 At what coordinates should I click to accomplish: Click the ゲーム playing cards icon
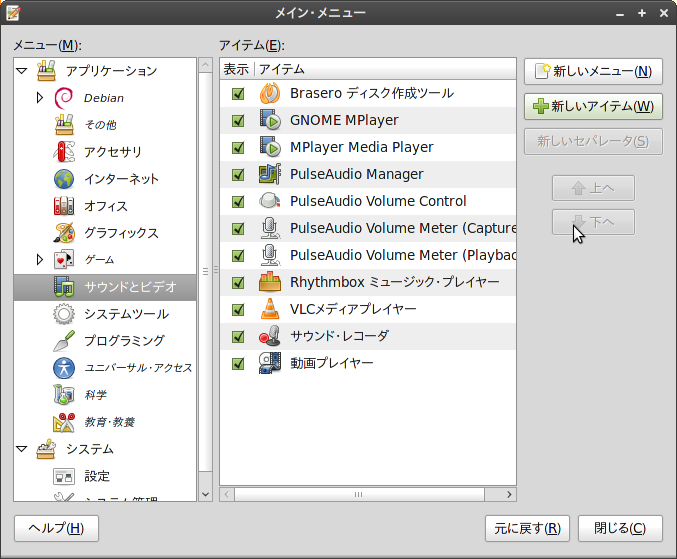click(x=64, y=260)
